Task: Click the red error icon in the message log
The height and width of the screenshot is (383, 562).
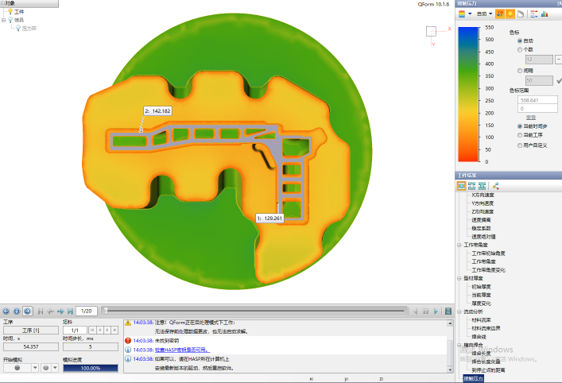Action: coord(128,340)
